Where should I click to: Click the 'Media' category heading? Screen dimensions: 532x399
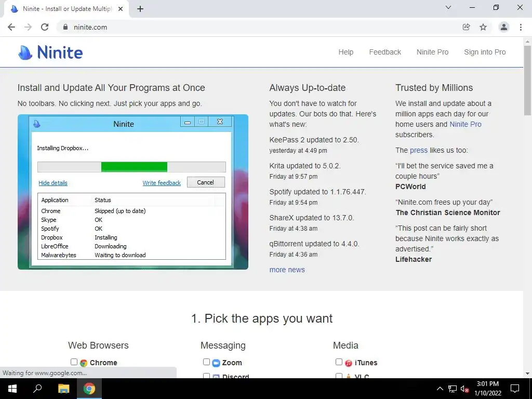click(x=345, y=345)
